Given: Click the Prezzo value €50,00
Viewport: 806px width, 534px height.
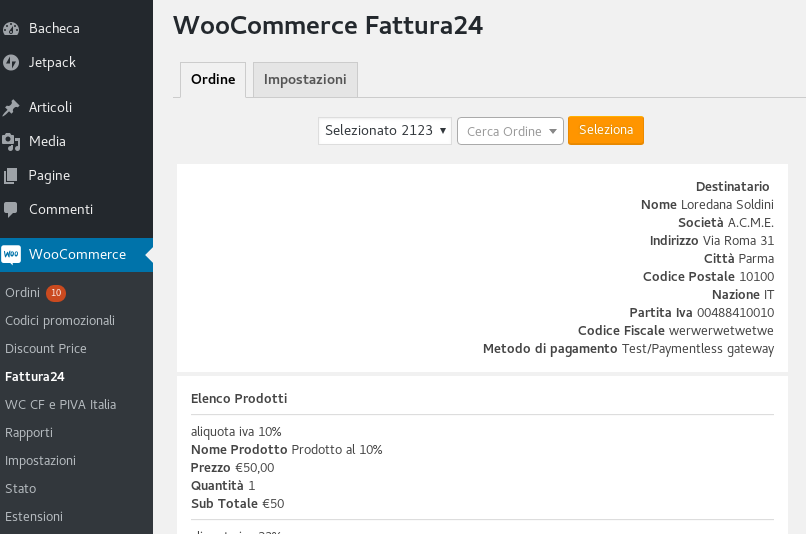Looking at the screenshot, I should [x=254, y=468].
